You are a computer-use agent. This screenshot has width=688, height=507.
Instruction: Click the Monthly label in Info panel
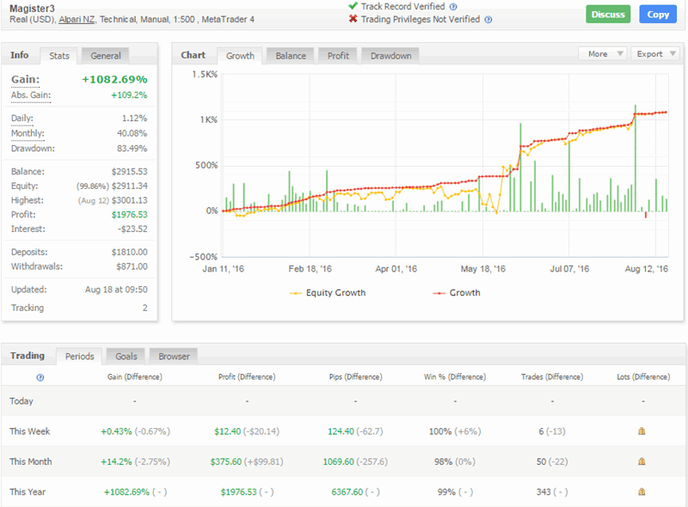(x=28, y=133)
